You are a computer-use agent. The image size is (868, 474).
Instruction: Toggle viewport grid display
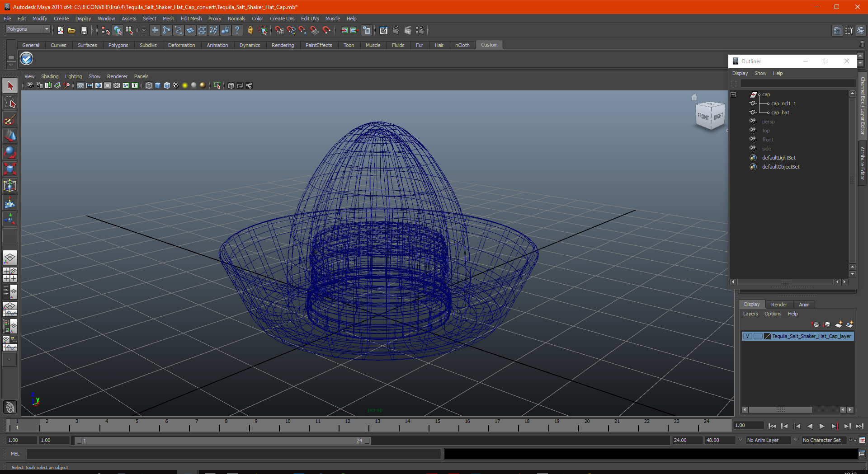(80, 85)
